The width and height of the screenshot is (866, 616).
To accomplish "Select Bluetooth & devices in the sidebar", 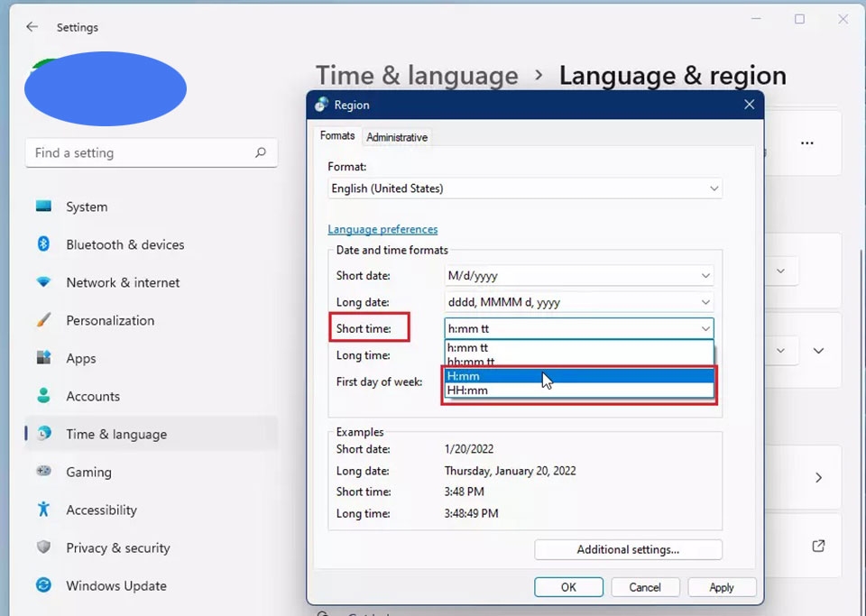I will coord(124,244).
